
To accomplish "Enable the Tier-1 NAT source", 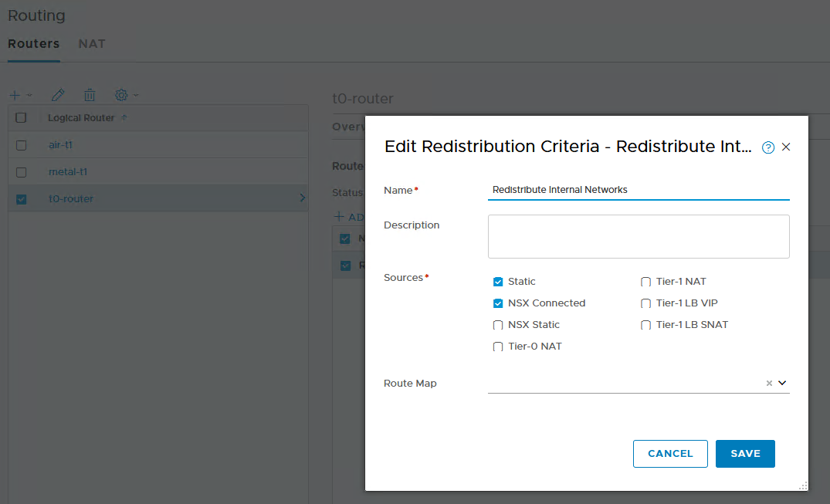I will point(646,282).
